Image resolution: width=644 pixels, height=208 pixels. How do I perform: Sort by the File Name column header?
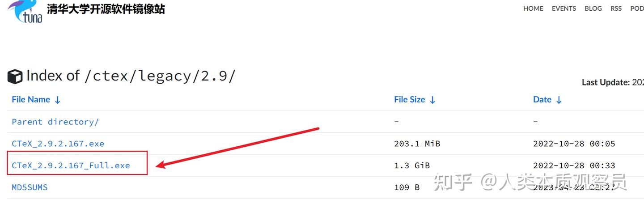click(x=31, y=100)
